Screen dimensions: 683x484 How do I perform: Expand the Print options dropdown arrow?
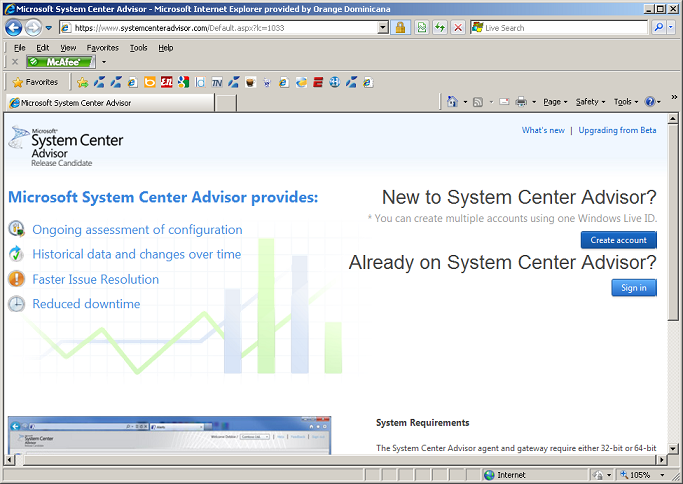tap(534, 102)
